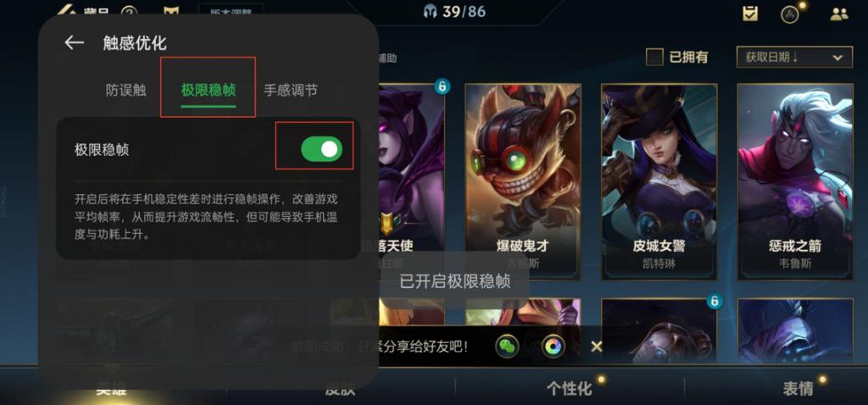The image size is (868, 405).
Task: Check the 已拥有 checkbox
Action: pos(654,57)
